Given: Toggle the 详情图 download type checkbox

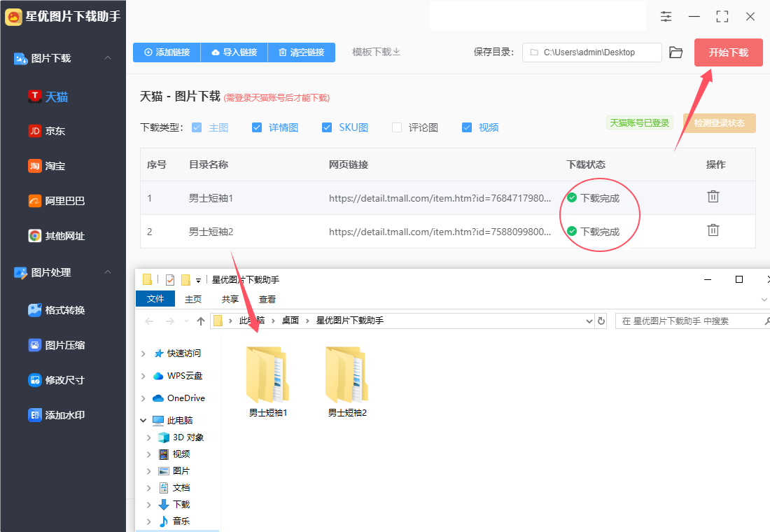Looking at the screenshot, I should pos(257,127).
